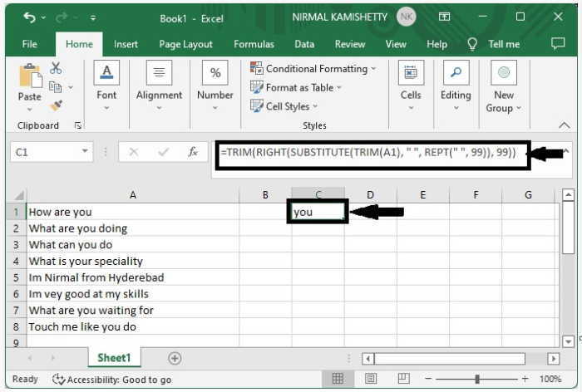Switch to Normal view in status bar
582x392 pixels.
click(x=338, y=379)
